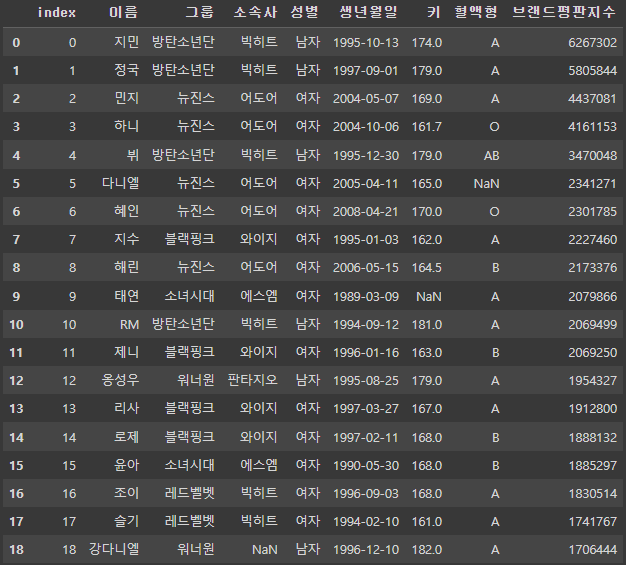Click the birthdate 2008-04-21
626x565 pixels.
[366, 212]
